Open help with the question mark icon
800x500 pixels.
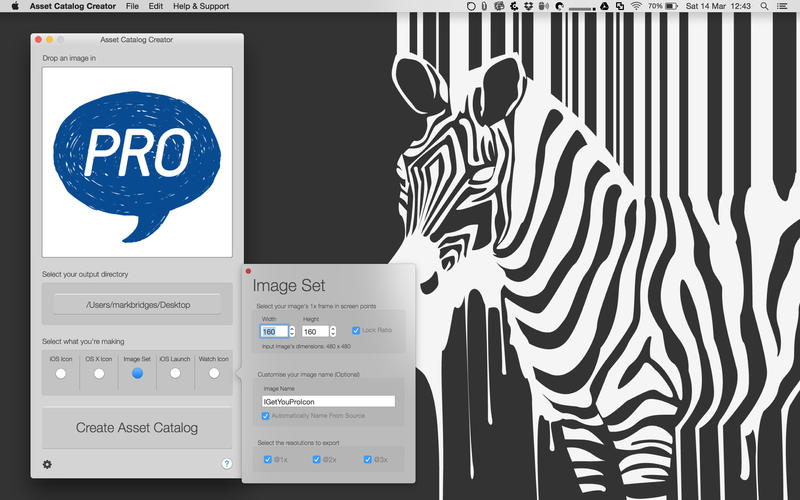tap(227, 463)
